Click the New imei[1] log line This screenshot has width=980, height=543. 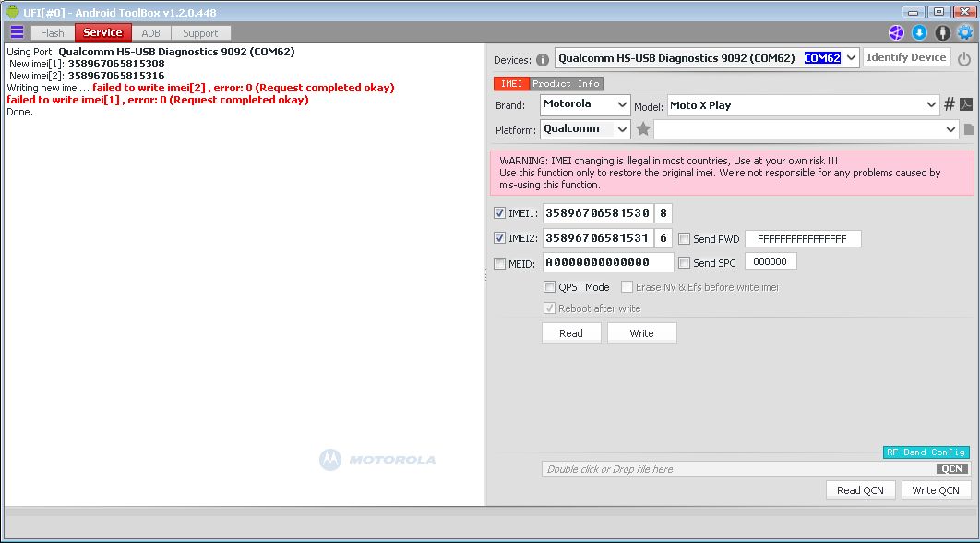(x=87, y=64)
